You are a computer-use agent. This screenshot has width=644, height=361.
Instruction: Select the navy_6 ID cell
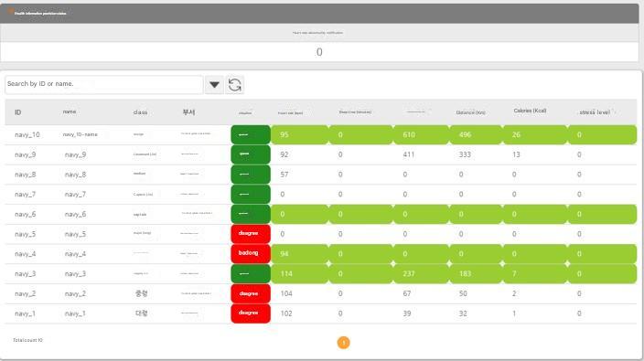point(25,214)
